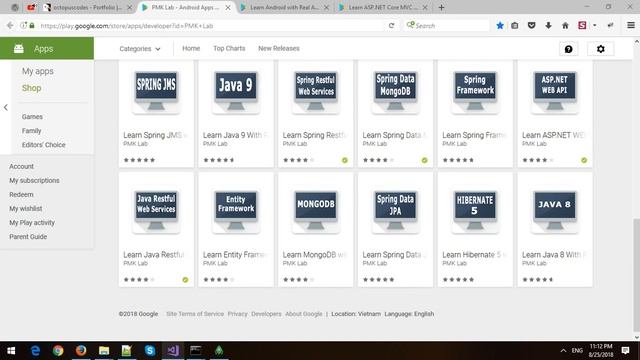Click installed checkmark on Learn Java Restful card
Screen dimensions: 640x360
click(x=185, y=280)
